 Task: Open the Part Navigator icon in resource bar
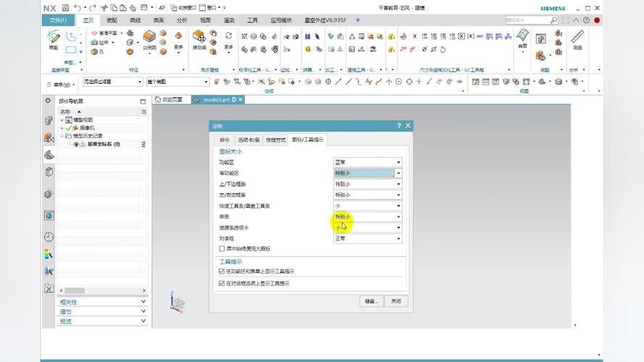[49, 155]
